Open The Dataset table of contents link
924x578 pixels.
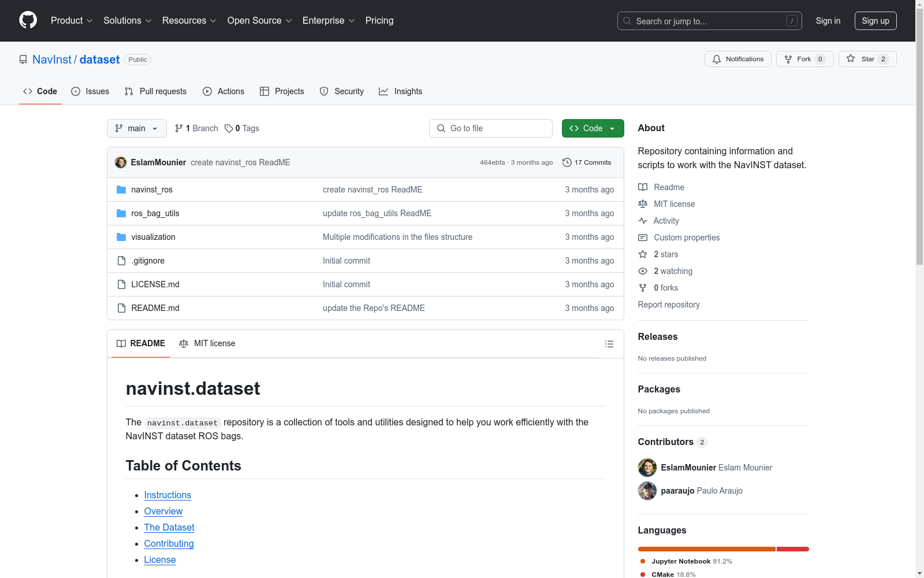(169, 527)
